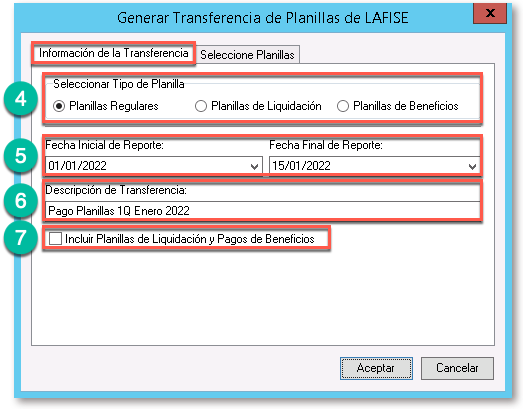Select the Planillas de Beneficios radio button
523x409 pixels.
(x=343, y=106)
